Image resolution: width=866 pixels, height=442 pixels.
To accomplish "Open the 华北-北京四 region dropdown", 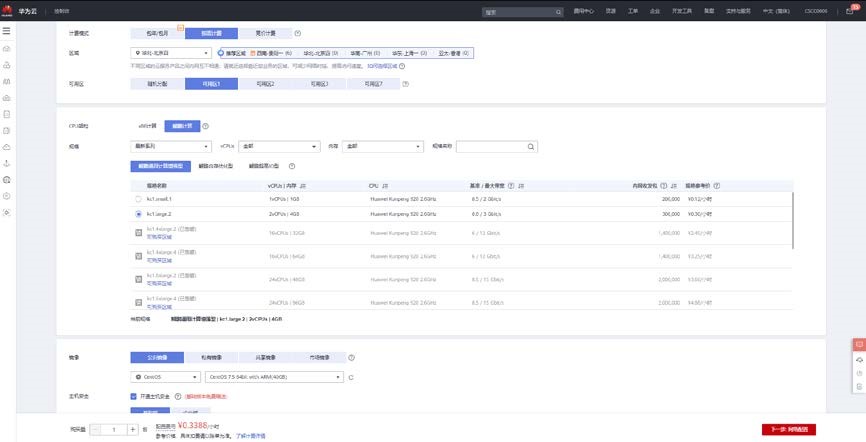I will coord(171,53).
